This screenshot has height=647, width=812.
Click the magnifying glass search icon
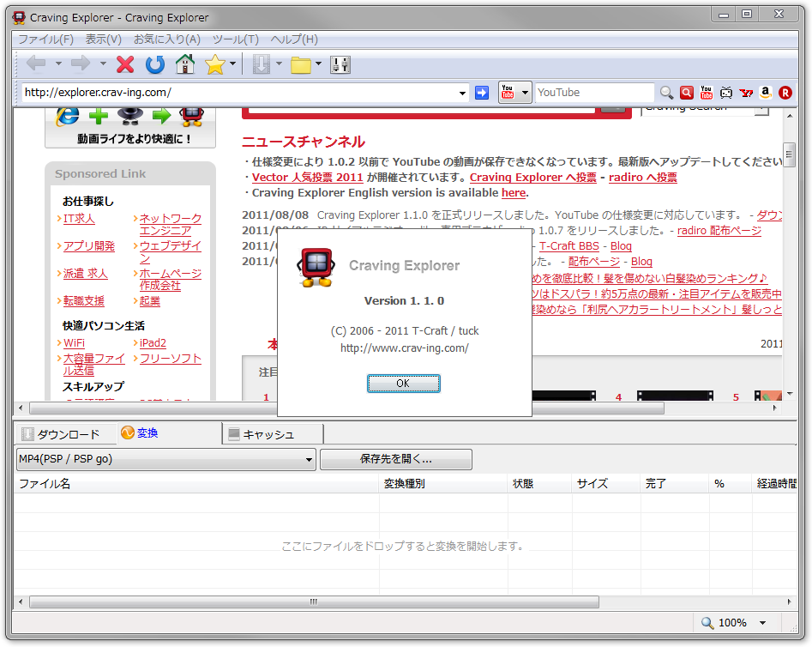pos(666,93)
